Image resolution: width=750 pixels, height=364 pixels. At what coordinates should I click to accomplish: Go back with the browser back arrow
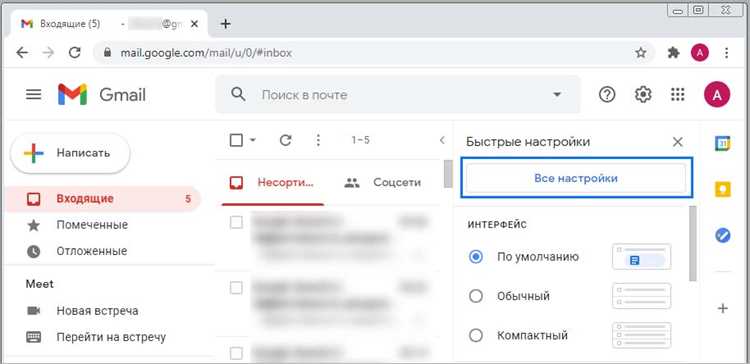[x=22, y=53]
